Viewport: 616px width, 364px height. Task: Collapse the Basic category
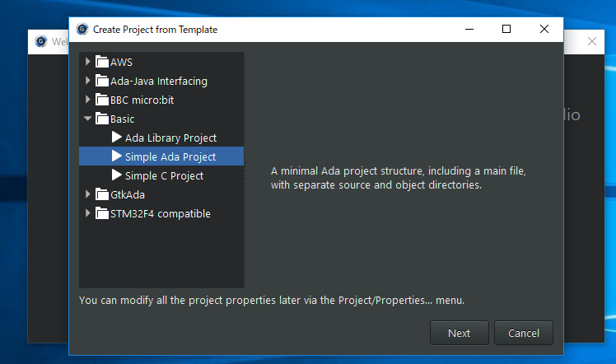pyautogui.click(x=88, y=119)
